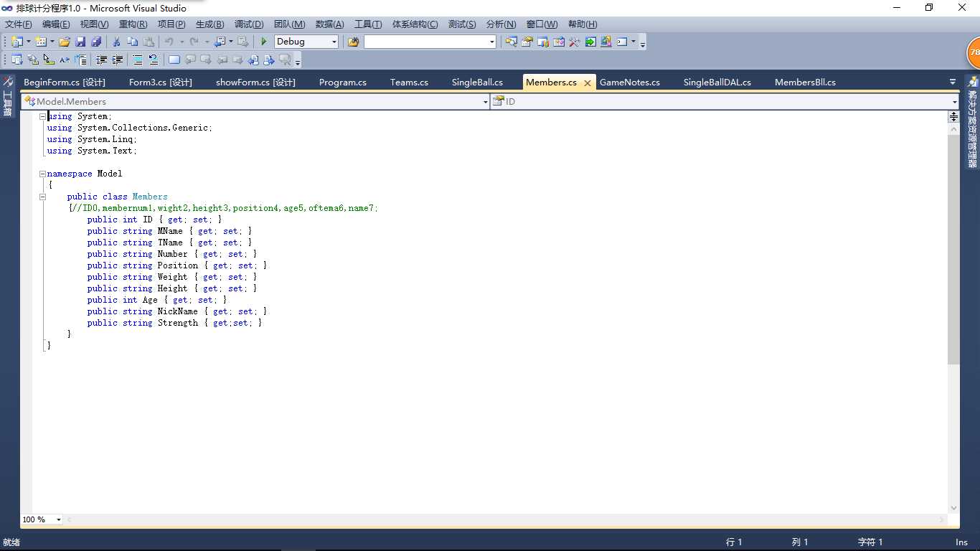
Task: Click the Find in Files icon
Action: [x=353, y=42]
